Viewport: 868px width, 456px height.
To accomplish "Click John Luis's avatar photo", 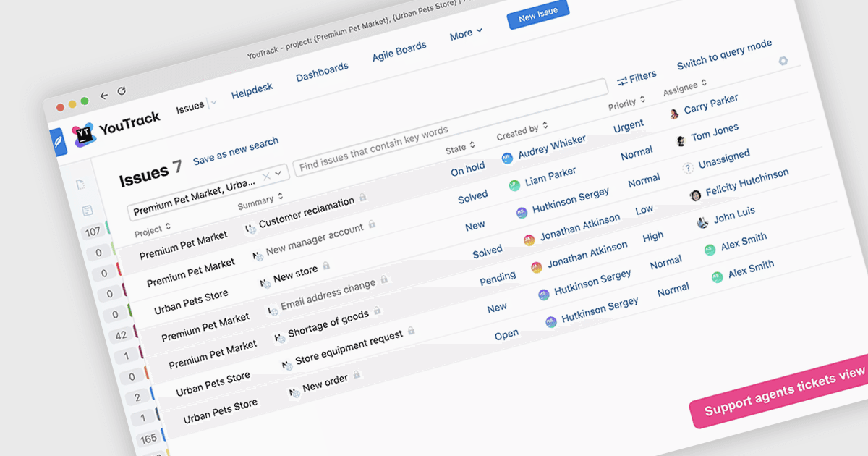I will (702, 222).
